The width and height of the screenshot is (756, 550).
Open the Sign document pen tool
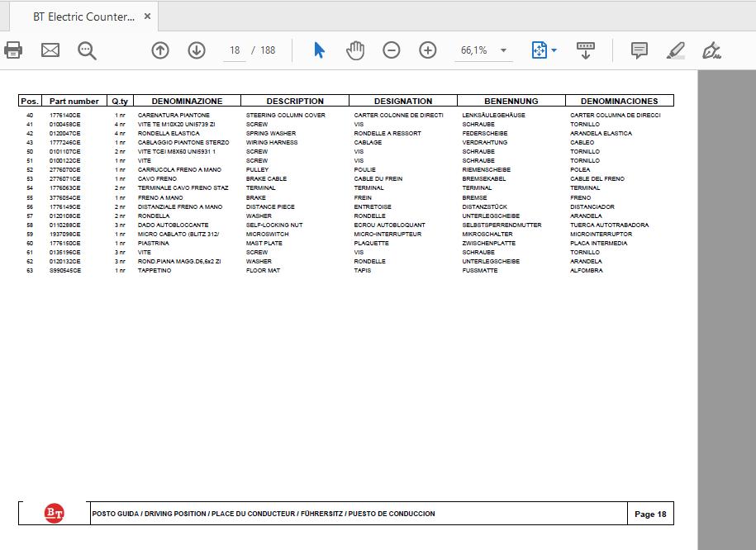(711, 50)
